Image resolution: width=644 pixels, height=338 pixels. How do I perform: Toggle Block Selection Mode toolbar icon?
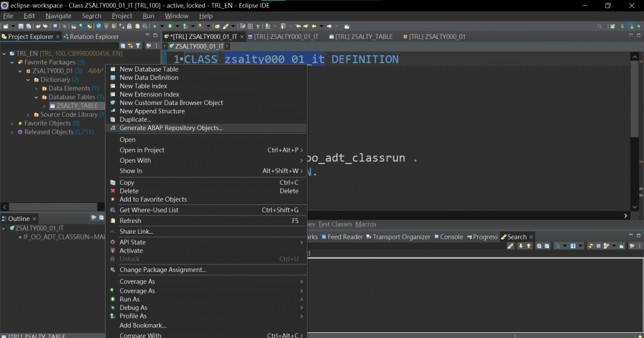tap(250, 26)
